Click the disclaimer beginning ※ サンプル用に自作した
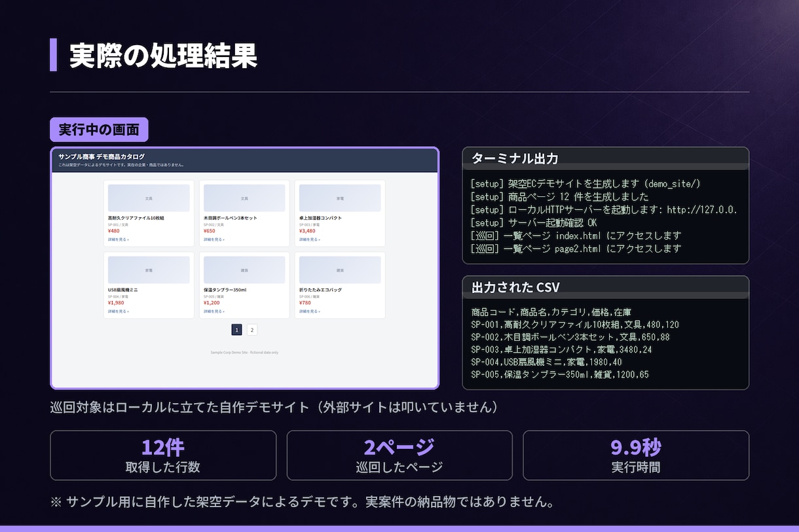This screenshot has width=799, height=532. [x=303, y=503]
